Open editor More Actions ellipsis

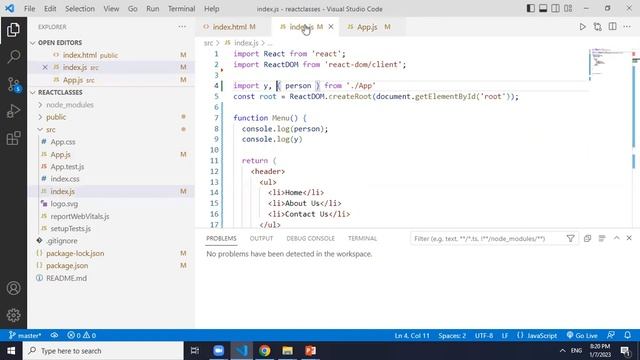pyautogui.click(x=627, y=27)
